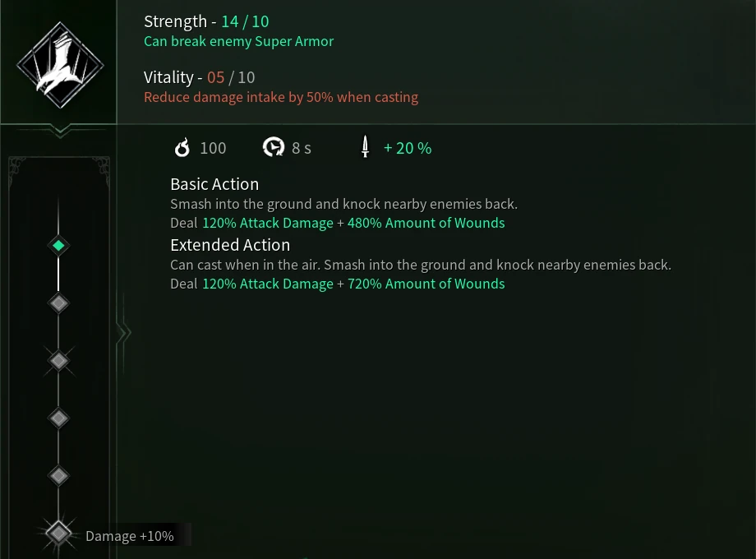The width and height of the screenshot is (756, 559).
Task: Click the Extended Action heading
Action: [230, 245]
